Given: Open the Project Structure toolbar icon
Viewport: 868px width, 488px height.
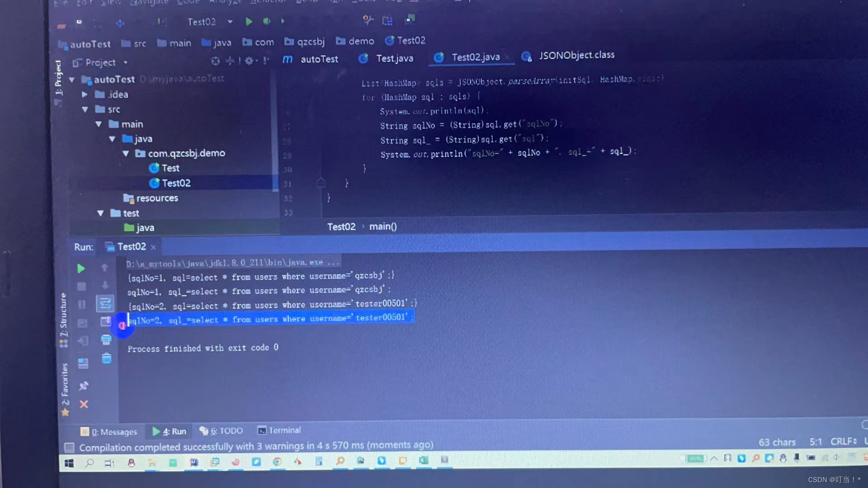Looking at the screenshot, I should [x=387, y=20].
